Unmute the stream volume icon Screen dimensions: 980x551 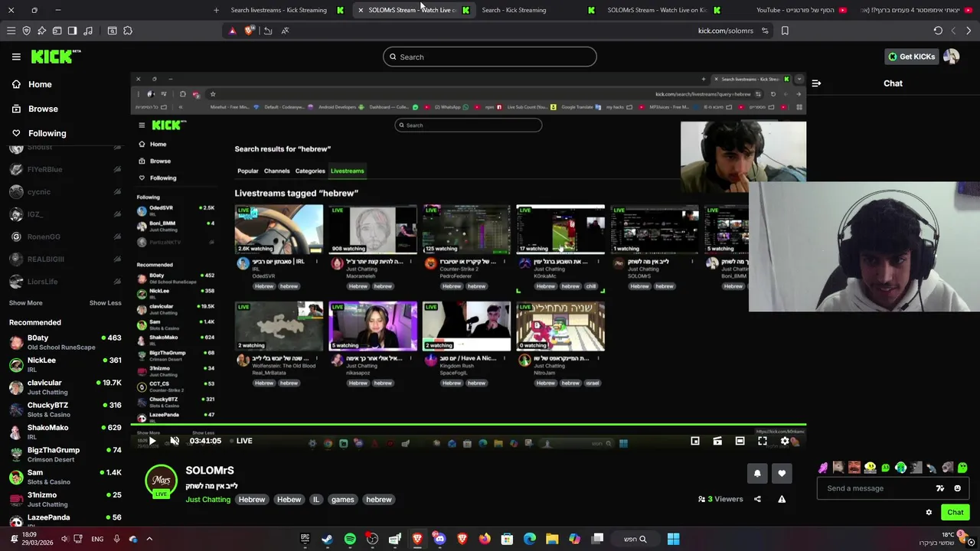(175, 441)
